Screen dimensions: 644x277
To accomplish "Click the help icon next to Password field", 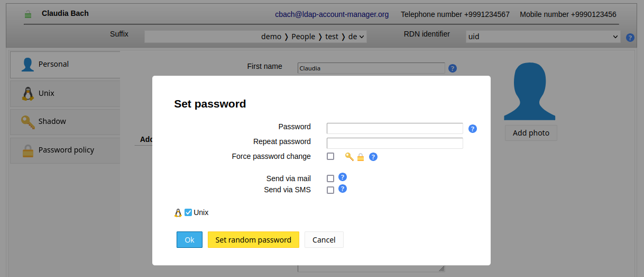I will click(x=473, y=129).
